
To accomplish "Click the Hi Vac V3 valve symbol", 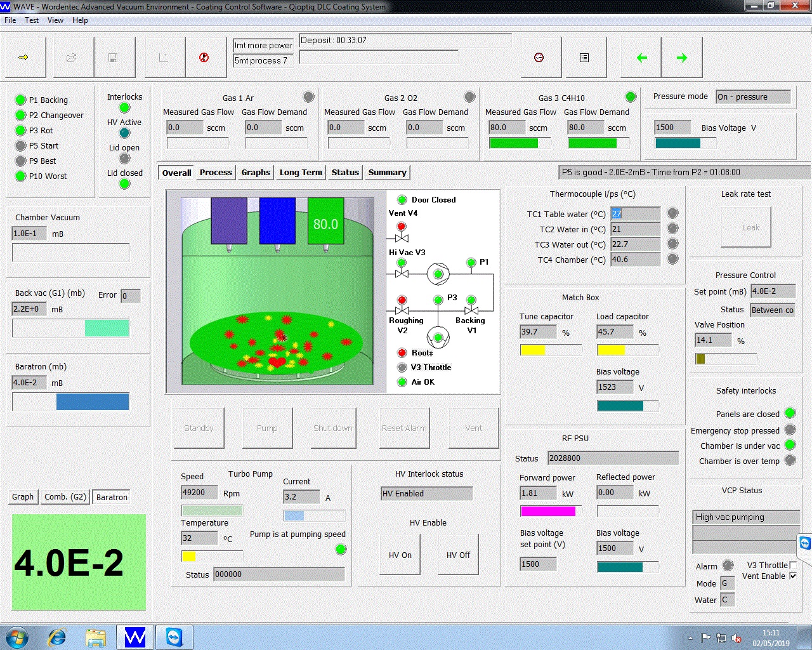I will tap(402, 273).
